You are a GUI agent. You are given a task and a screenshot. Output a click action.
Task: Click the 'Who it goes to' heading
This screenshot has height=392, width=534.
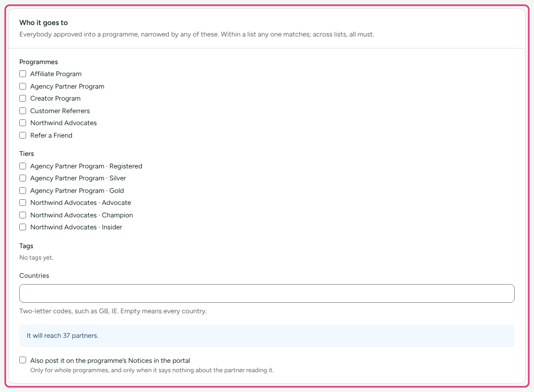(x=44, y=23)
